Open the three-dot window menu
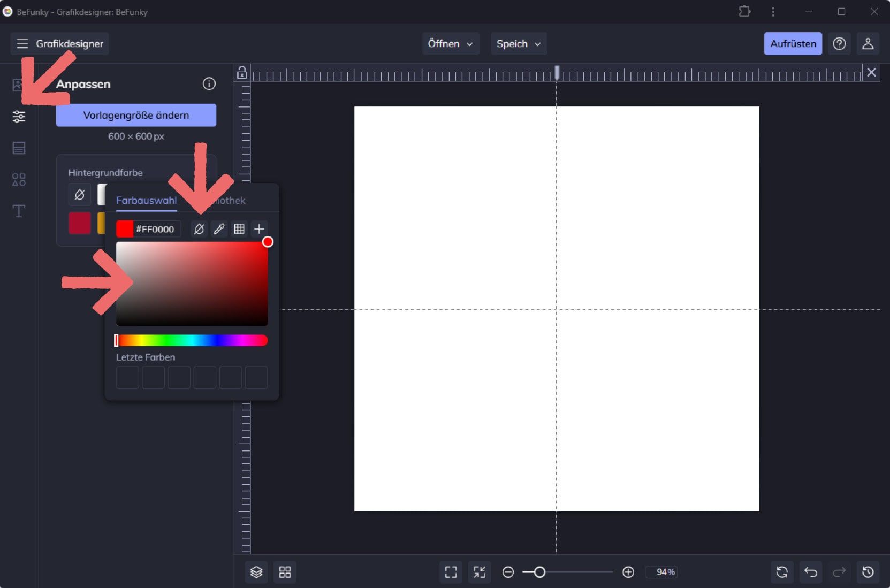The width and height of the screenshot is (890, 588). [x=773, y=11]
